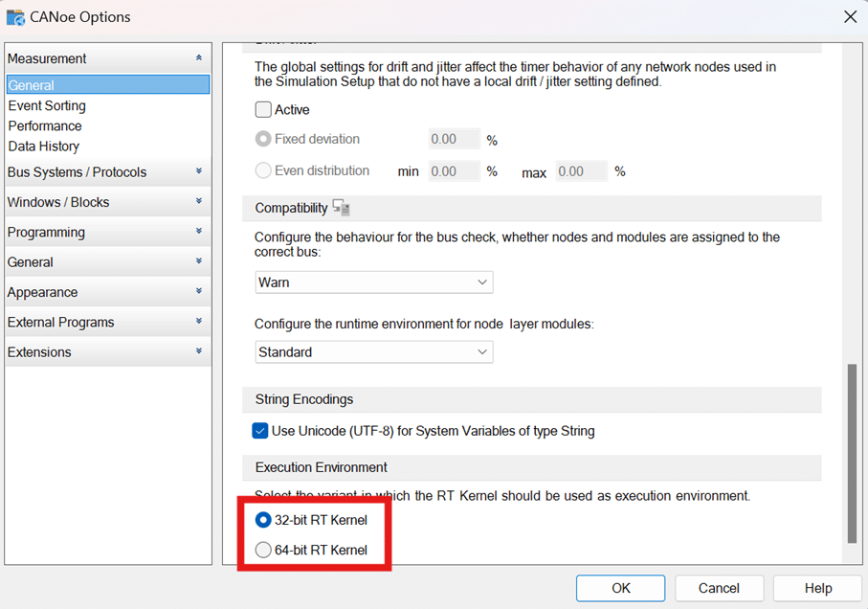Select Event Sorting in the sidebar
This screenshot has width=868, height=609.
47,105
